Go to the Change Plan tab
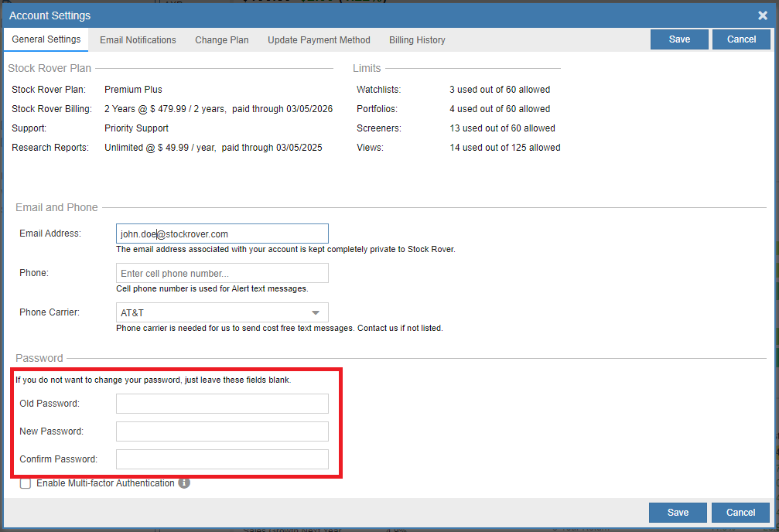This screenshot has width=779, height=532. pyautogui.click(x=222, y=40)
